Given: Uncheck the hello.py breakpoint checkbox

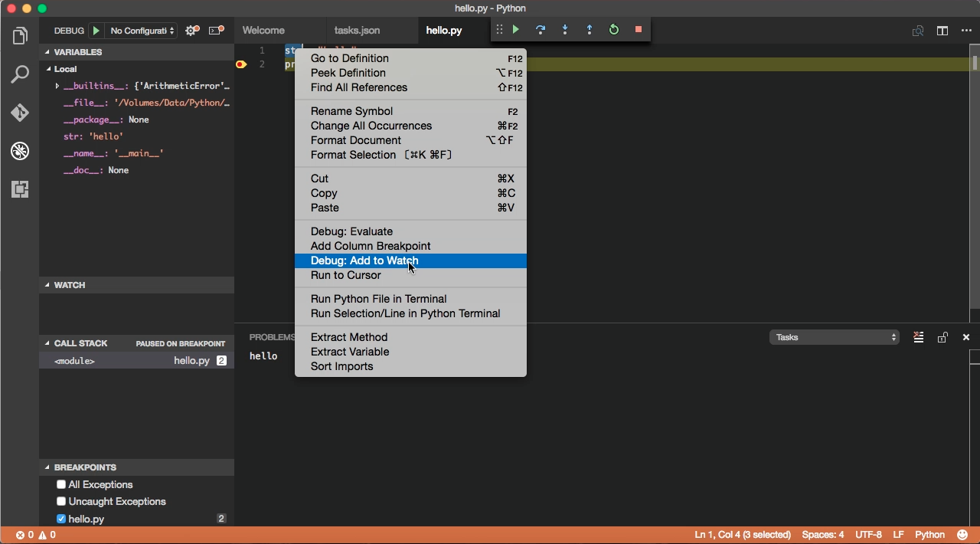Looking at the screenshot, I should coord(61,519).
